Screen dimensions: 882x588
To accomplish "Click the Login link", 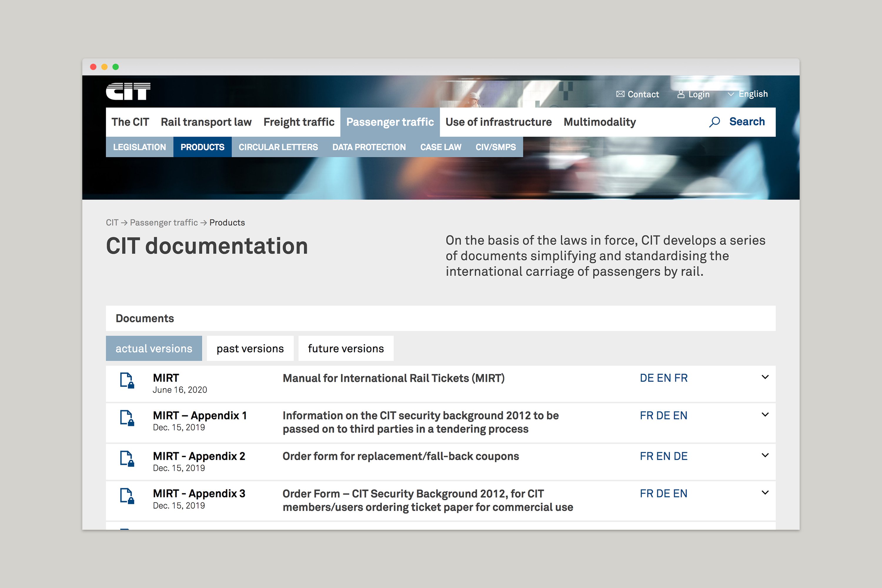I will 699,94.
